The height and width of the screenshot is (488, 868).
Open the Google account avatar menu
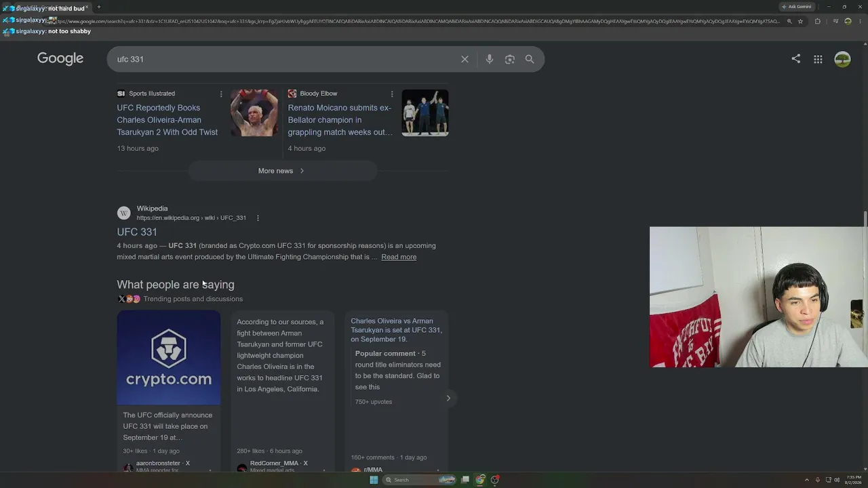(x=842, y=59)
